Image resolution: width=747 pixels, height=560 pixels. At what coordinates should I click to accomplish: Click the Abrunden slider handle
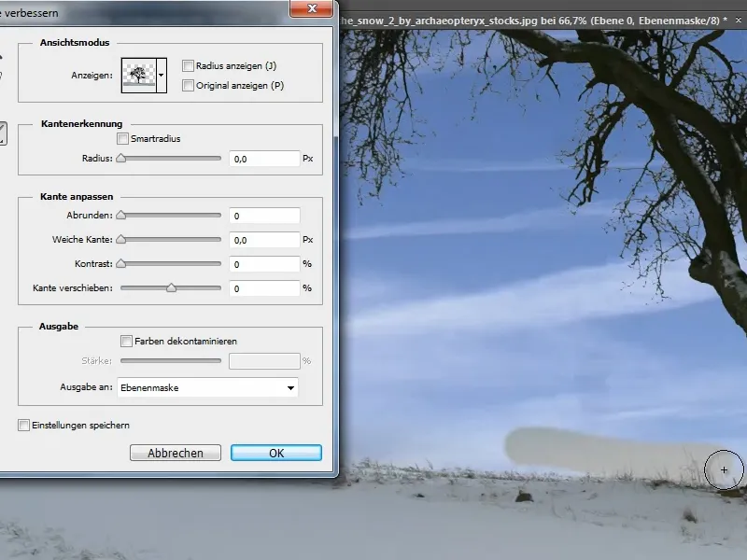click(121, 215)
